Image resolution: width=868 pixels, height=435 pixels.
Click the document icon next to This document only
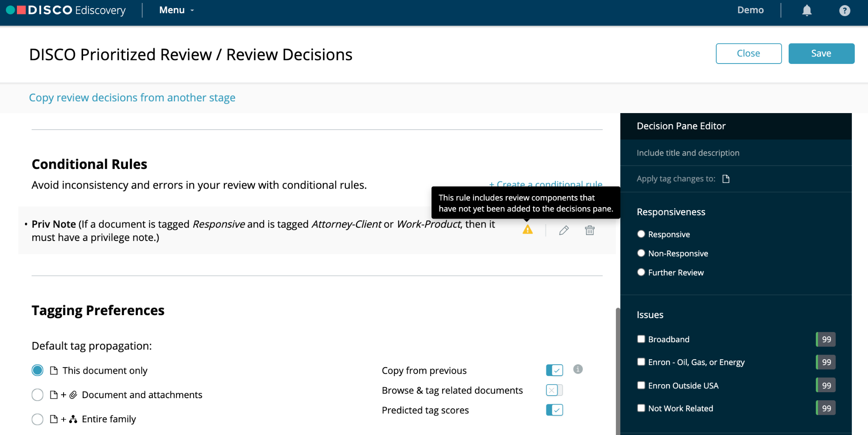(x=54, y=371)
